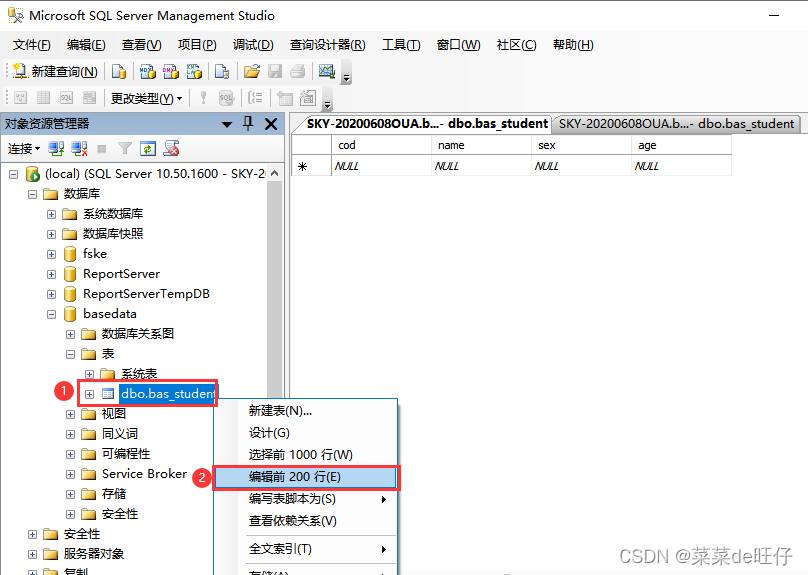Image resolution: width=808 pixels, height=575 pixels.
Task: Open Object Explorer window position dropdown arrow
Action: 227,124
